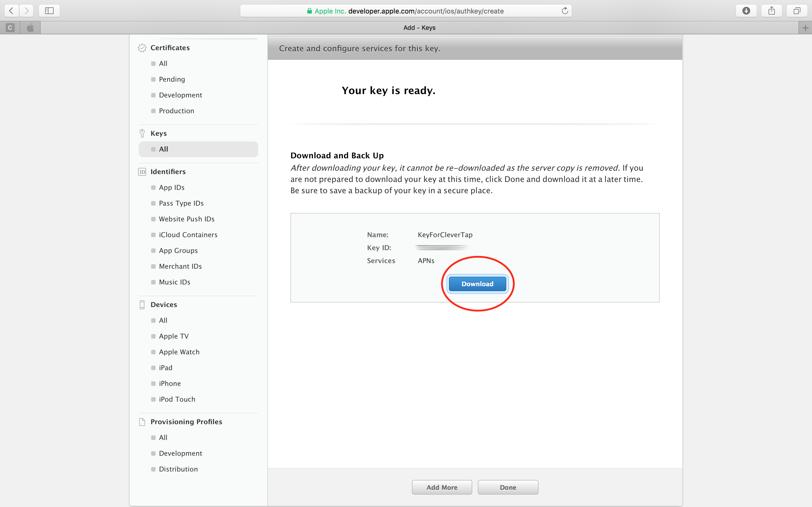Open the pinned Apple logo tab
Image resolution: width=812 pixels, height=507 pixels.
(30, 28)
